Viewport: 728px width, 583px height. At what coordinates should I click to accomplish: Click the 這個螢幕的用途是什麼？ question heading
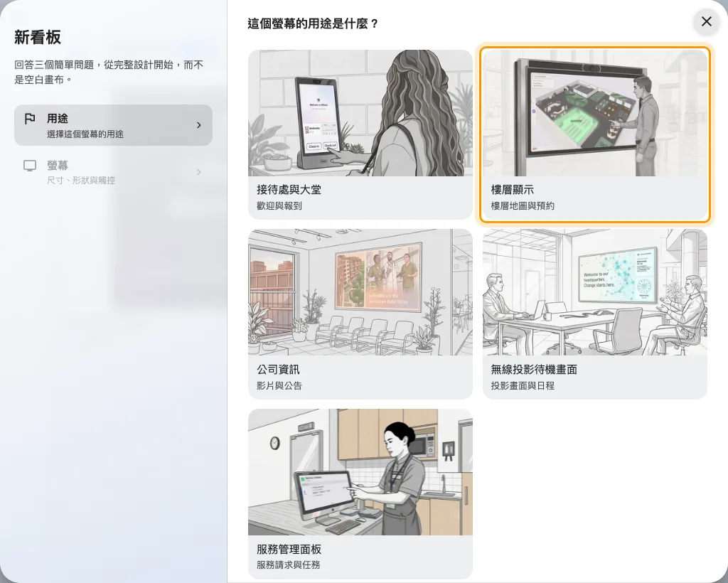tap(313, 23)
